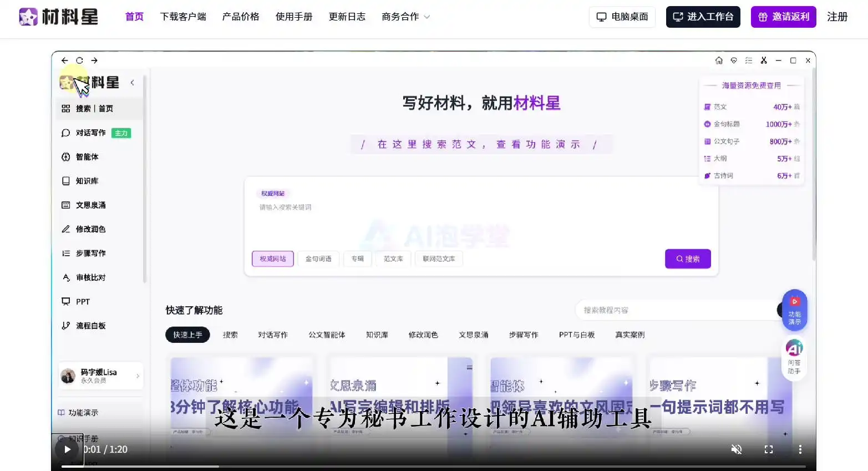Image resolution: width=868 pixels, height=471 pixels.
Task: Click the 码字媛Lisa profile avatar
Action: pos(68,376)
